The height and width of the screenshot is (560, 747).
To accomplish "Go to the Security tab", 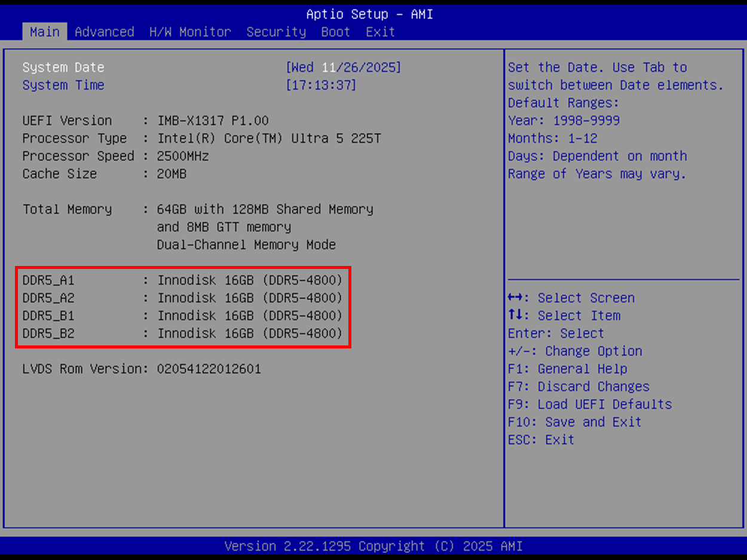I will pos(276,32).
